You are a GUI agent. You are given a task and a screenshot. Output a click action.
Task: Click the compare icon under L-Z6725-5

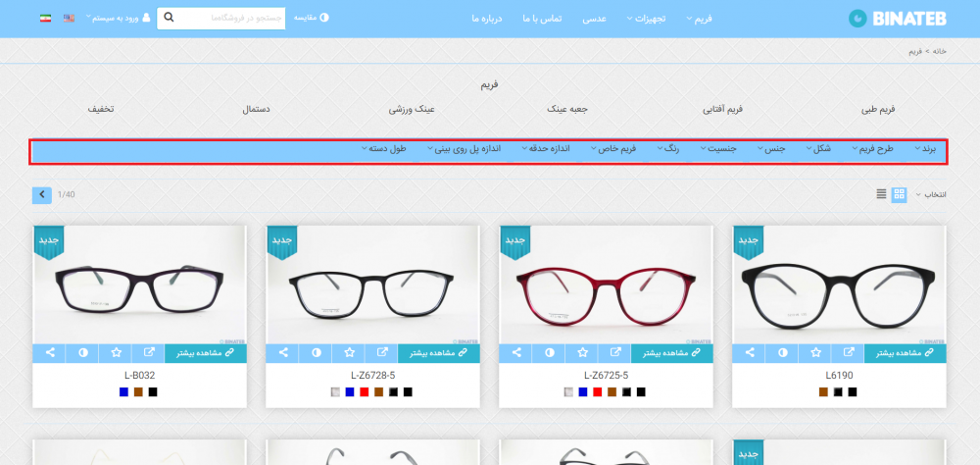click(550, 353)
